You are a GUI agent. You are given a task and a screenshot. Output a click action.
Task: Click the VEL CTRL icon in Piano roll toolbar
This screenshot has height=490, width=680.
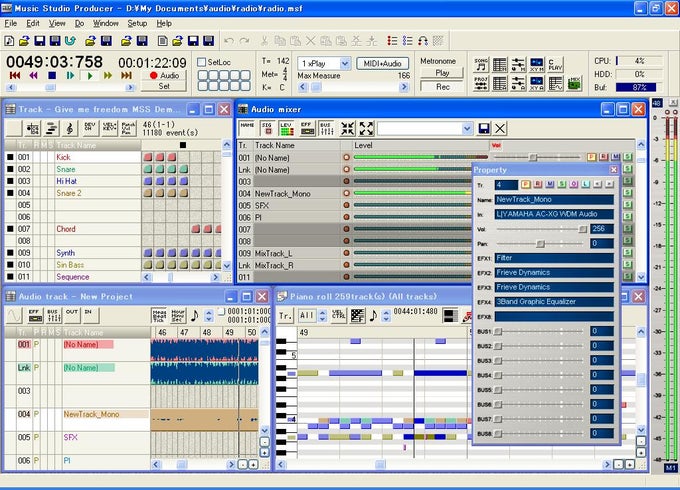338,315
